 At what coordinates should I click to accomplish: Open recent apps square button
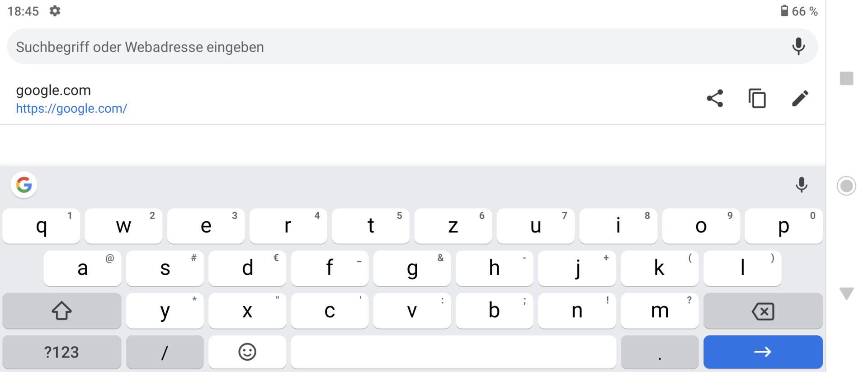(x=846, y=78)
